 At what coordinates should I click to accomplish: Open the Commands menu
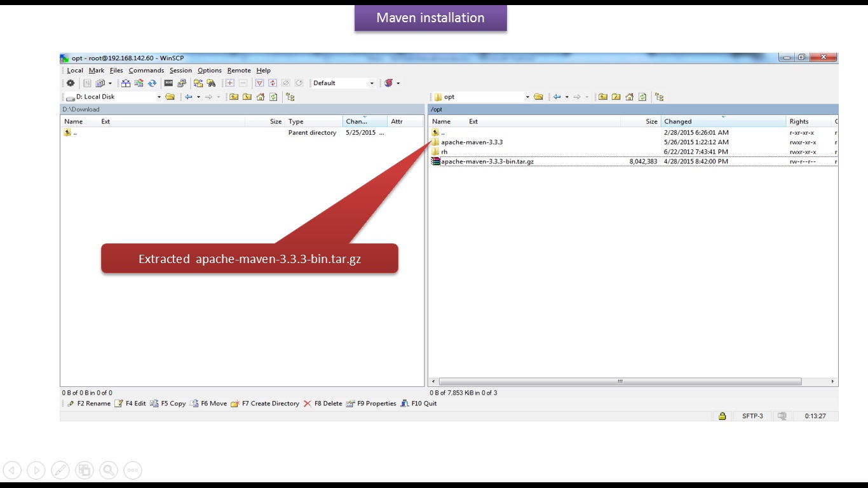point(146,71)
